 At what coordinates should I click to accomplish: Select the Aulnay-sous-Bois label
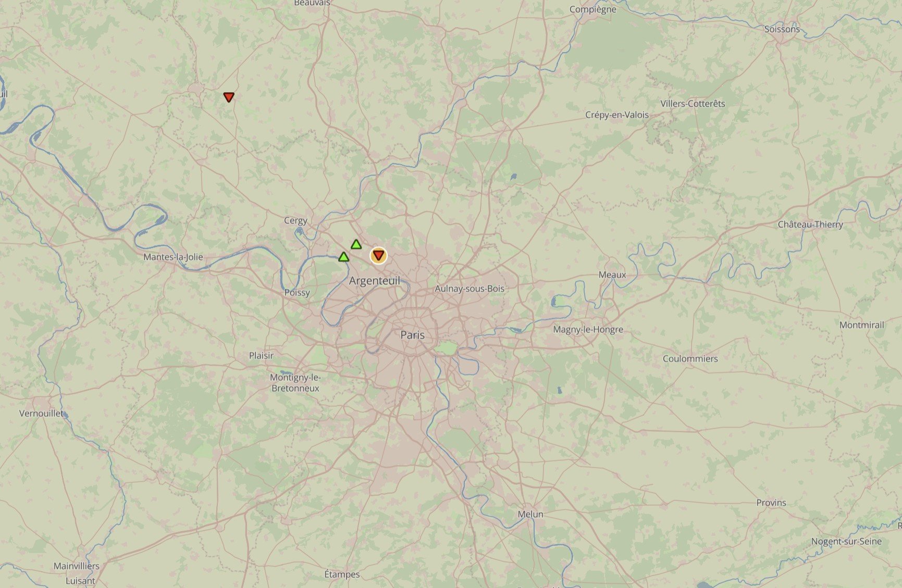(469, 289)
